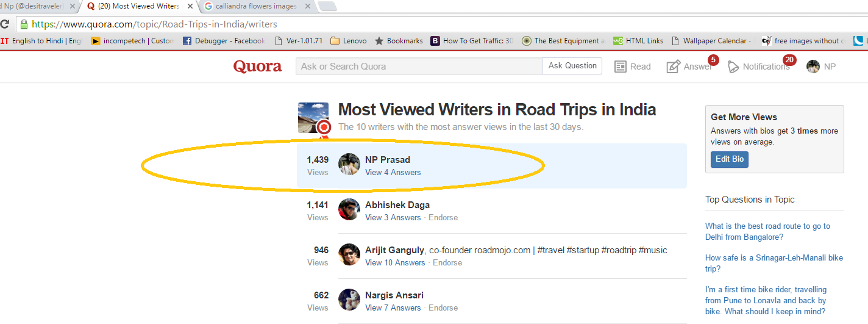
Task: Click the browser address bar URL
Action: pos(154,24)
